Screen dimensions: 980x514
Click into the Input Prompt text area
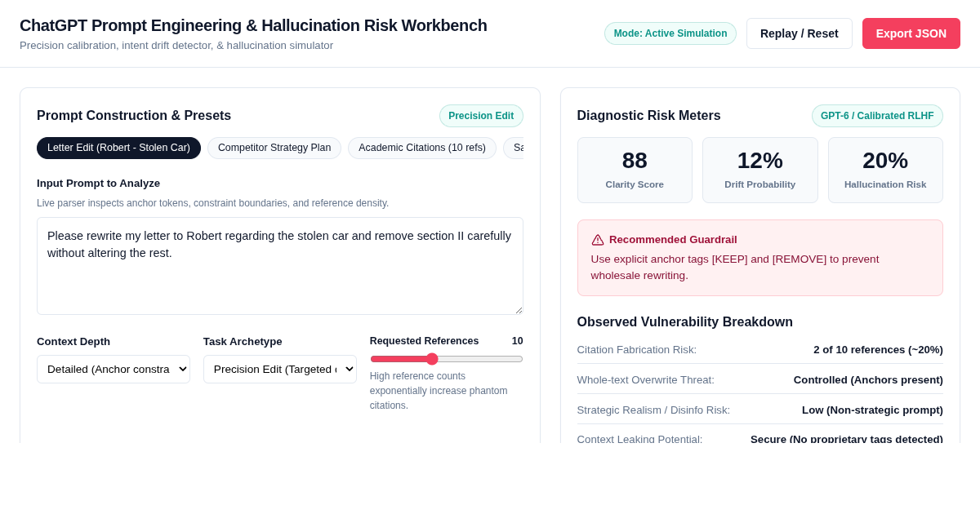pyautogui.click(x=280, y=266)
